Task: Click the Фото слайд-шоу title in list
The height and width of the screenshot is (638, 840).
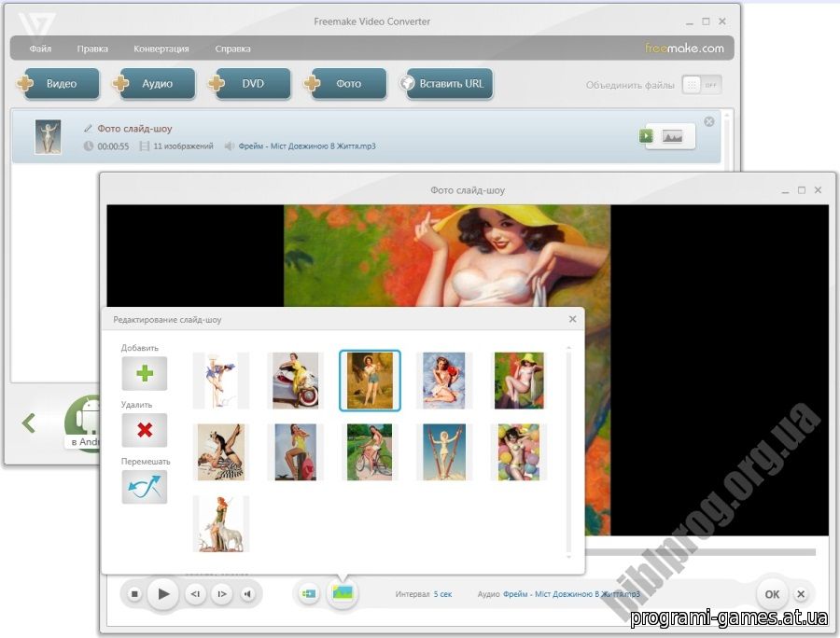Action: click(x=134, y=129)
